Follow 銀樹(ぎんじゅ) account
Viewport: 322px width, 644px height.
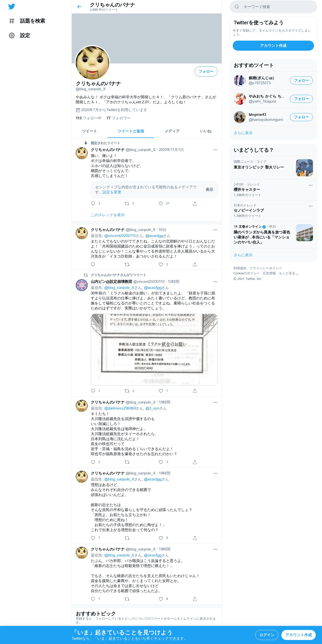pos(301,80)
